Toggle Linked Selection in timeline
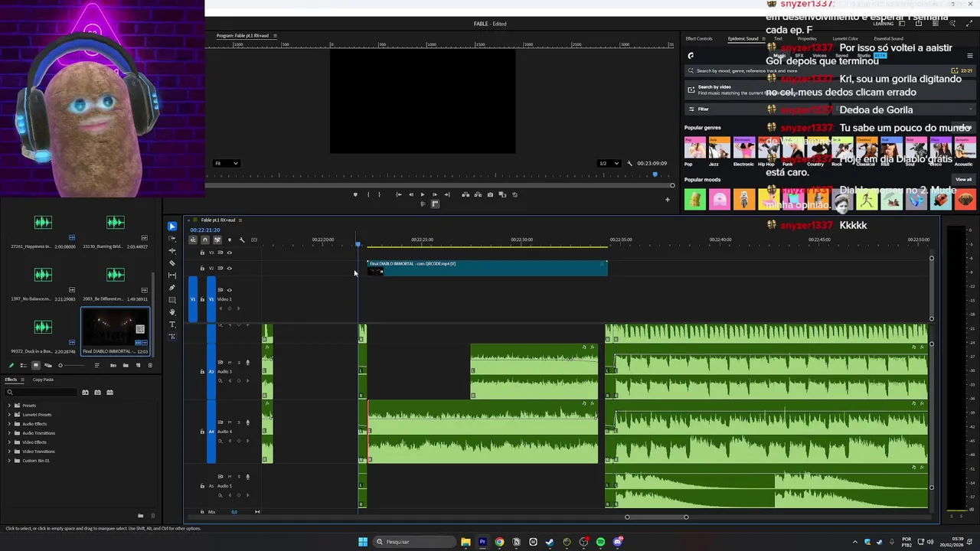This screenshot has width=980, height=551. (x=217, y=240)
